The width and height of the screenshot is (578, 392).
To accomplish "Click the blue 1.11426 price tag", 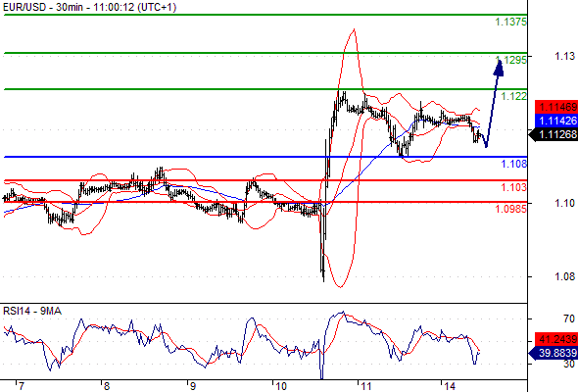I will pos(556,121).
